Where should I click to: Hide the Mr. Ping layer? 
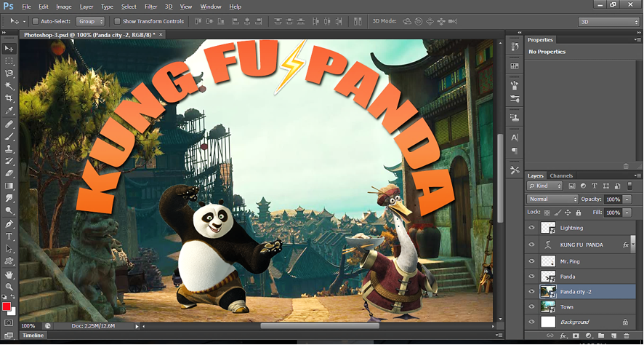532,261
